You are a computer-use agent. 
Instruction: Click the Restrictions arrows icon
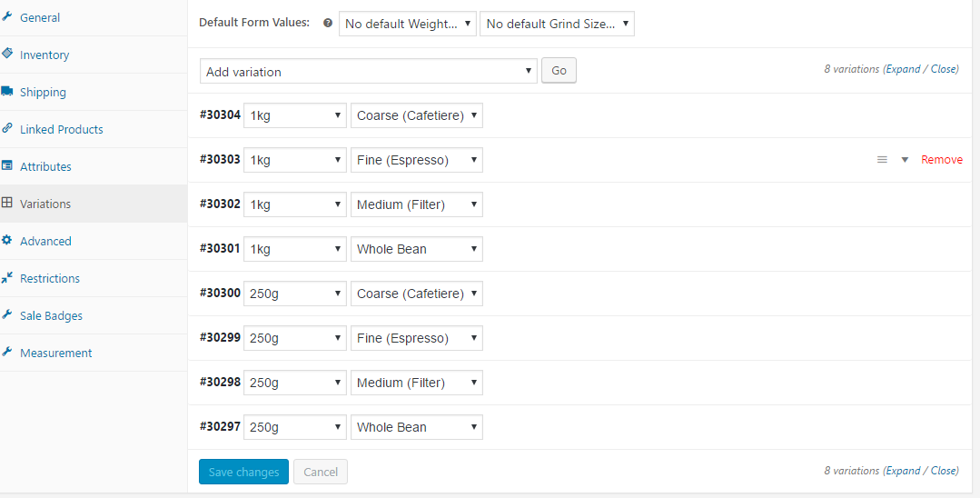[7, 278]
